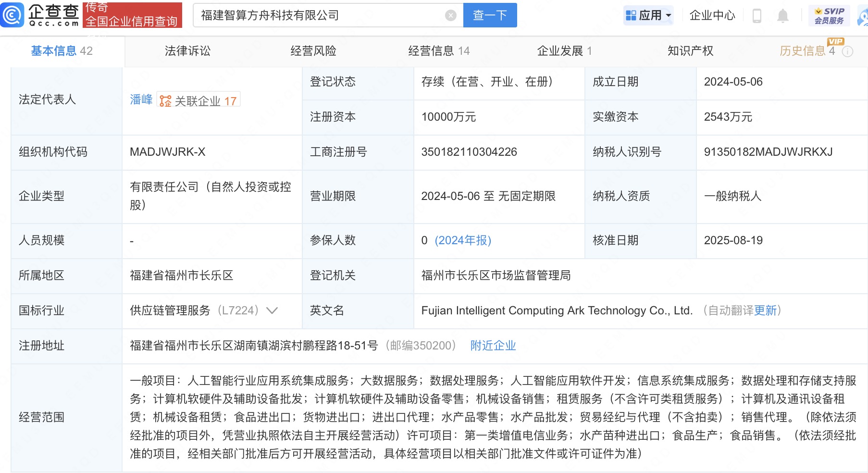Screen dimensions: 868x473
Task: Select business term 2024-05-06 至 无固定期限
Action: coord(488,196)
